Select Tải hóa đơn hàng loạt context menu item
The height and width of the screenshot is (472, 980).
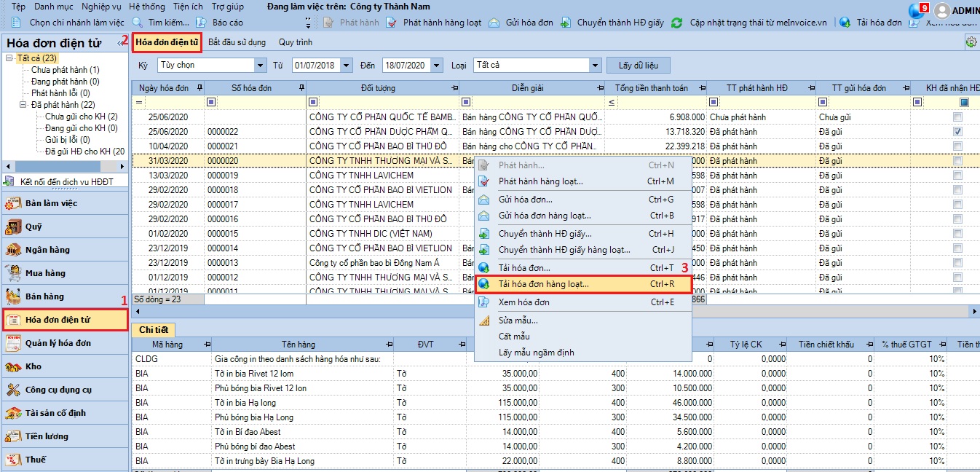tap(582, 284)
